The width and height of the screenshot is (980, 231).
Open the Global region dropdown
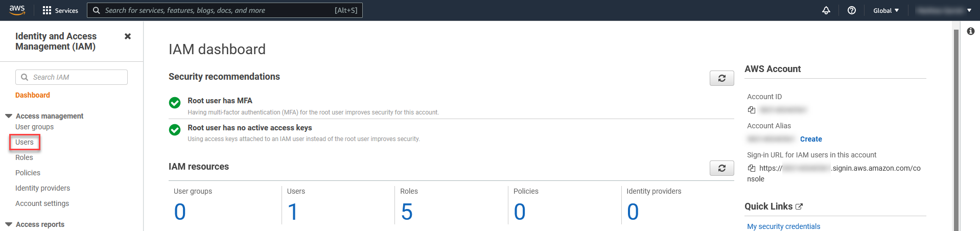886,10
